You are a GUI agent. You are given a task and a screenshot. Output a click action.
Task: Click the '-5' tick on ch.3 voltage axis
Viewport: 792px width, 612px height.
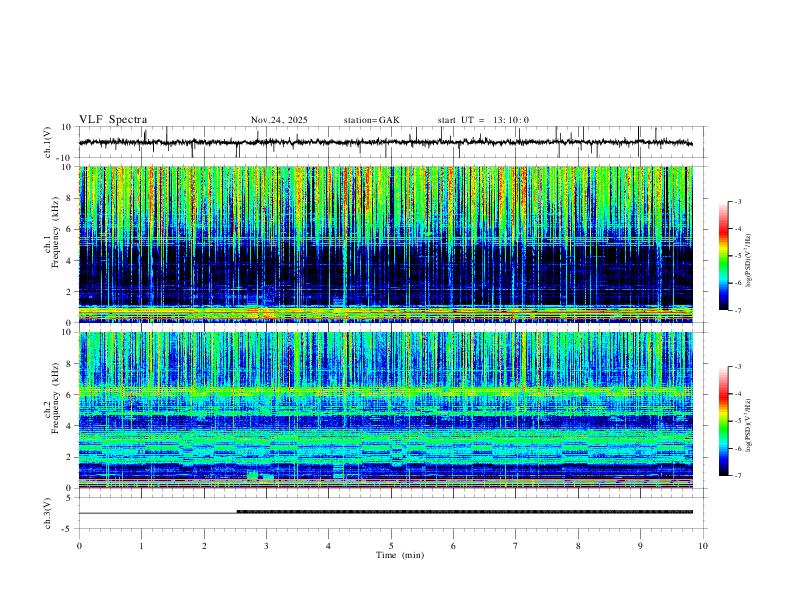tap(68, 529)
